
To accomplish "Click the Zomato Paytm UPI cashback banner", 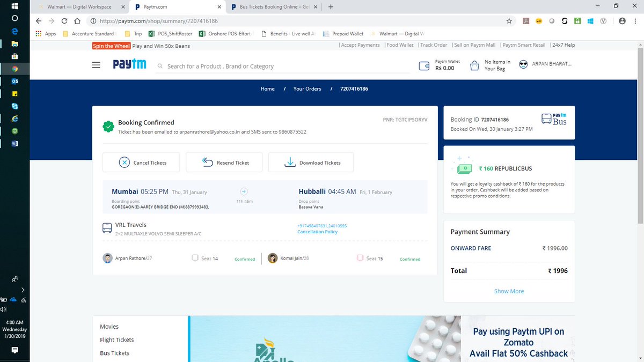I will point(518,339).
